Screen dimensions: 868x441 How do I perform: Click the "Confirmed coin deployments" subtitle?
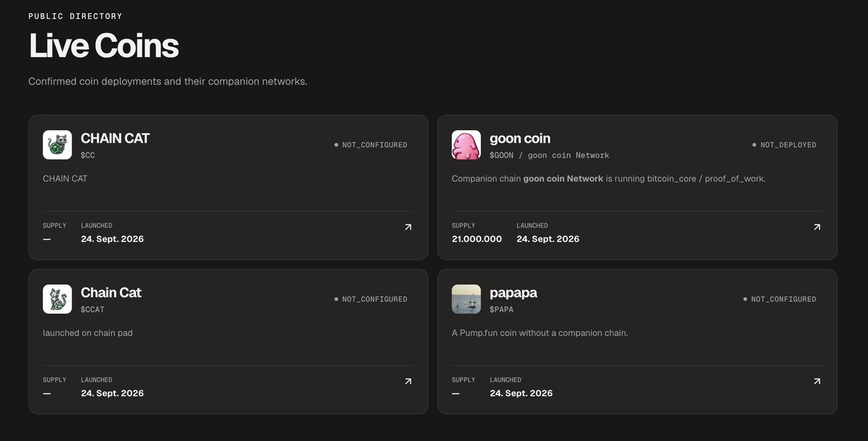[168, 81]
